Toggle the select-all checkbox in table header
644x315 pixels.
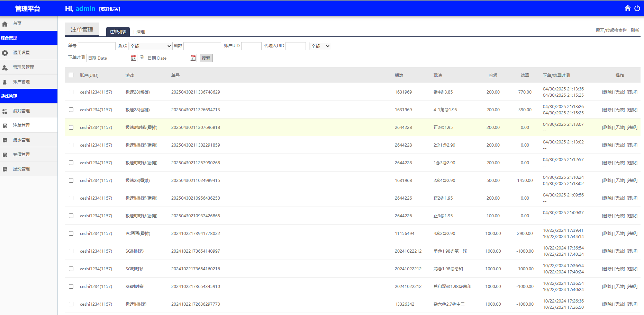click(x=71, y=75)
